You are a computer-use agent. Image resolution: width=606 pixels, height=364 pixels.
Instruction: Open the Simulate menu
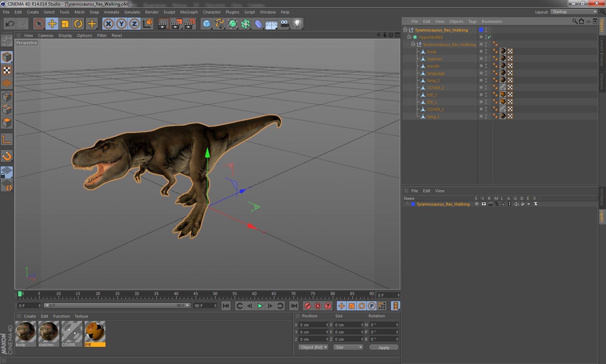(x=132, y=12)
